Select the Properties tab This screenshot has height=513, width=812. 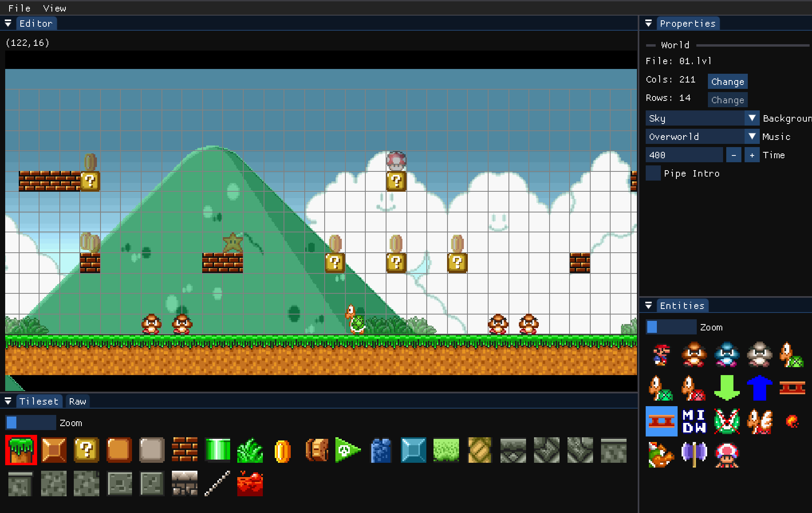[x=688, y=24]
